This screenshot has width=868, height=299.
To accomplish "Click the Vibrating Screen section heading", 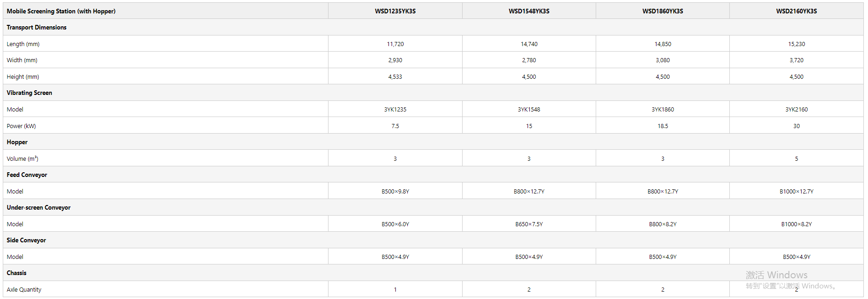I will coord(29,93).
